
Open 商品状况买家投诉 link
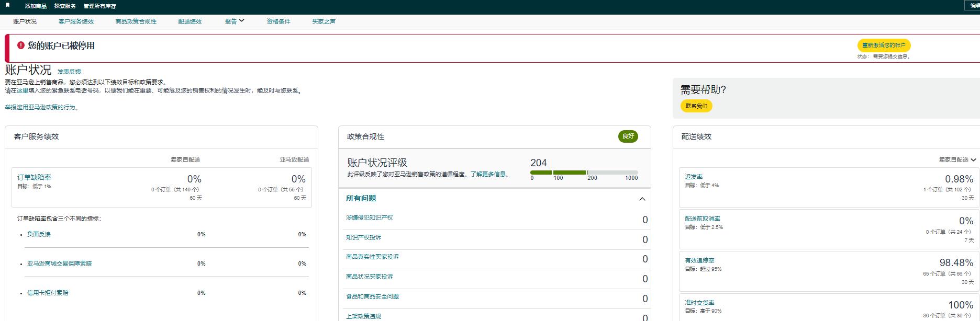coord(369,277)
